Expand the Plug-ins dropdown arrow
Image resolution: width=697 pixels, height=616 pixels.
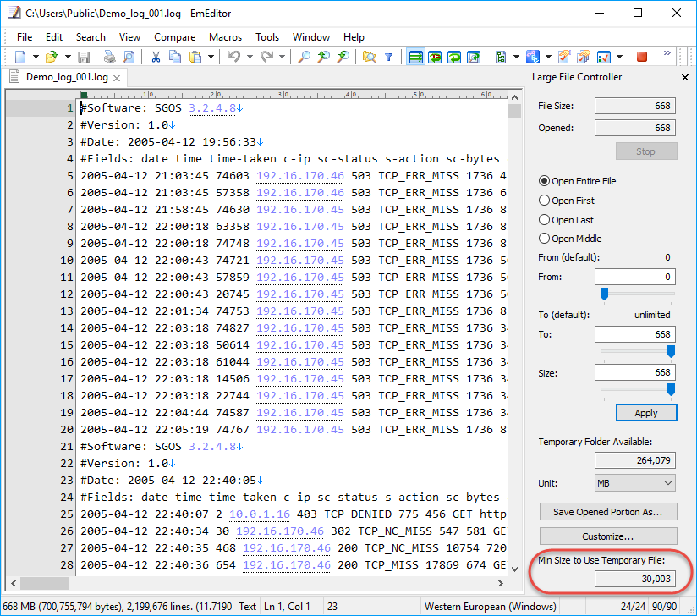[x=619, y=57]
